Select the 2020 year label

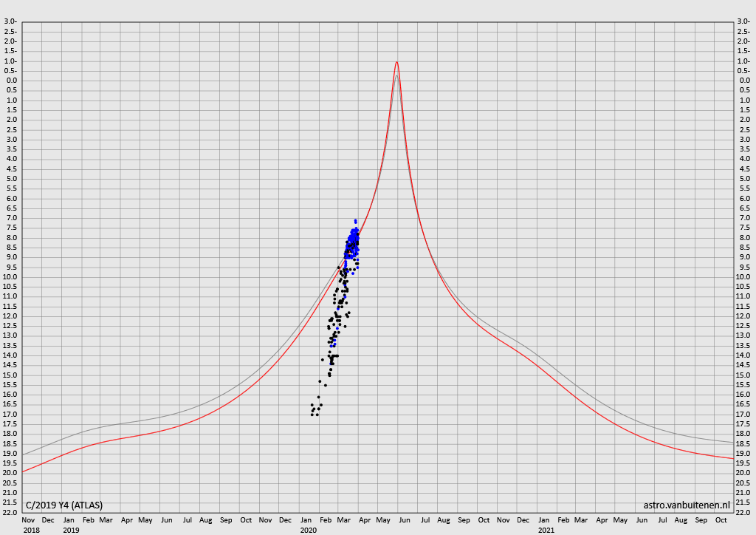pyautogui.click(x=309, y=530)
